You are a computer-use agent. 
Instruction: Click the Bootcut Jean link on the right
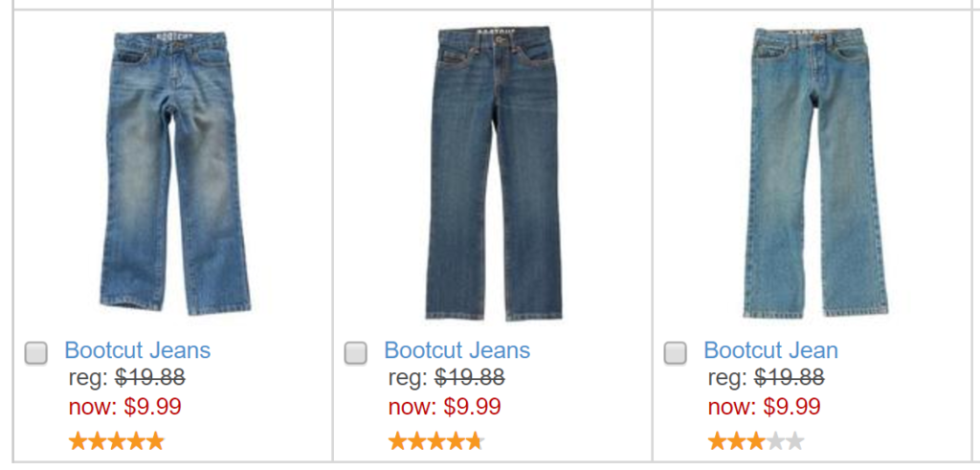pos(771,350)
